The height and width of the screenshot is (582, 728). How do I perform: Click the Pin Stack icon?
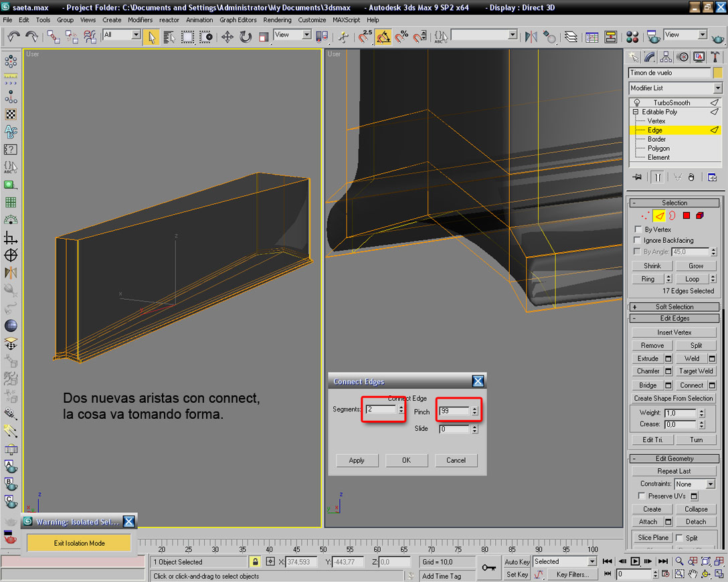point(637,177)
